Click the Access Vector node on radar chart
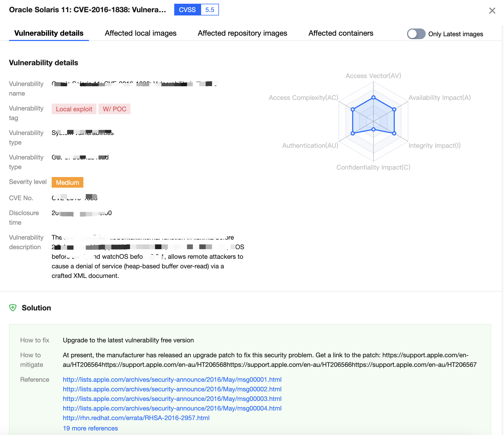The width and height of the screenshot is (504, 435). [x=373, y=97]
